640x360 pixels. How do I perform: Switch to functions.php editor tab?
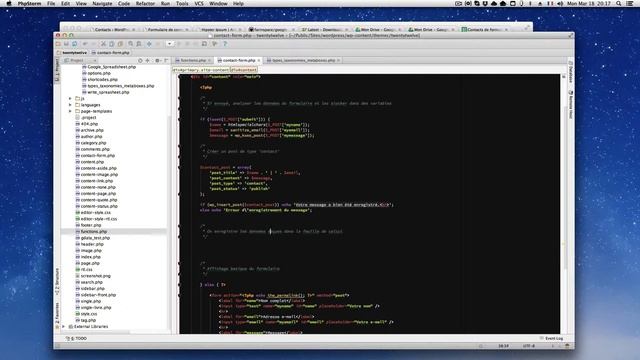pyautogui.click(x=193, y=60)
